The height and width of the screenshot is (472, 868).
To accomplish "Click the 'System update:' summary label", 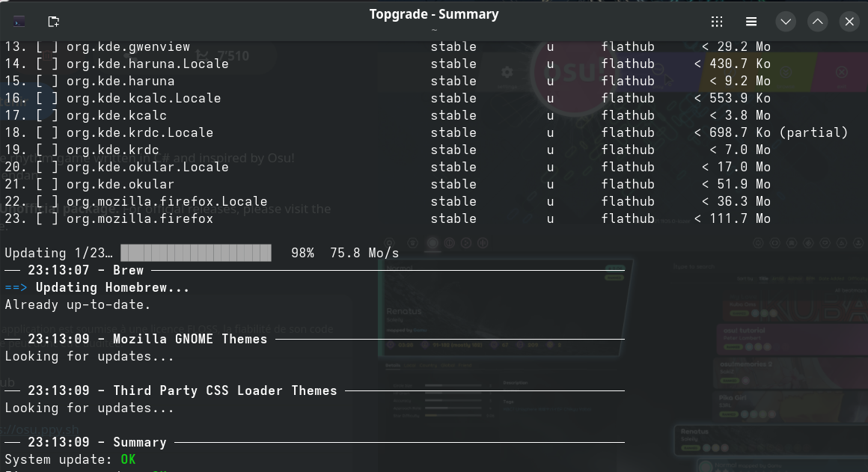I will pyautogui.click(x=58, y=459).
